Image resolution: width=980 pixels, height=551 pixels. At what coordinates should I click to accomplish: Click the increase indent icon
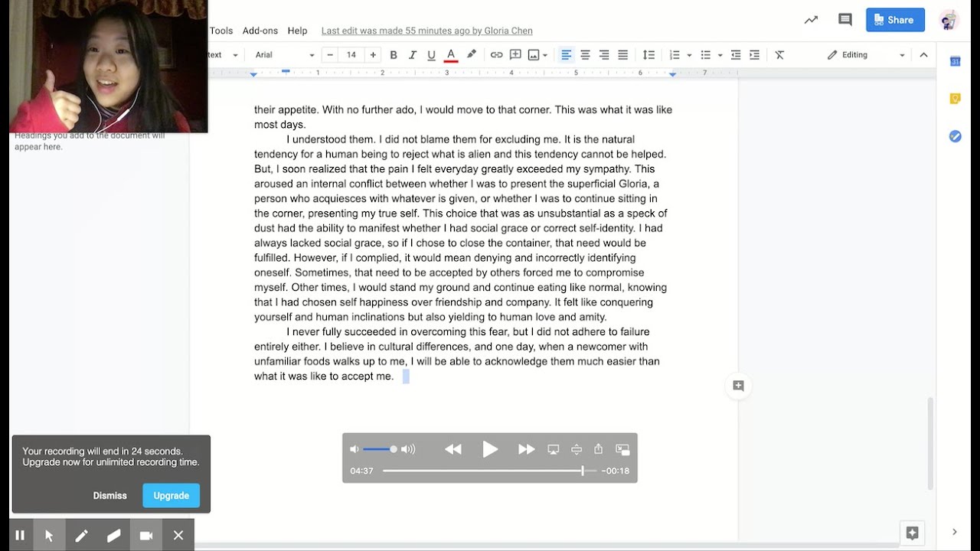(x=755, y=55)
